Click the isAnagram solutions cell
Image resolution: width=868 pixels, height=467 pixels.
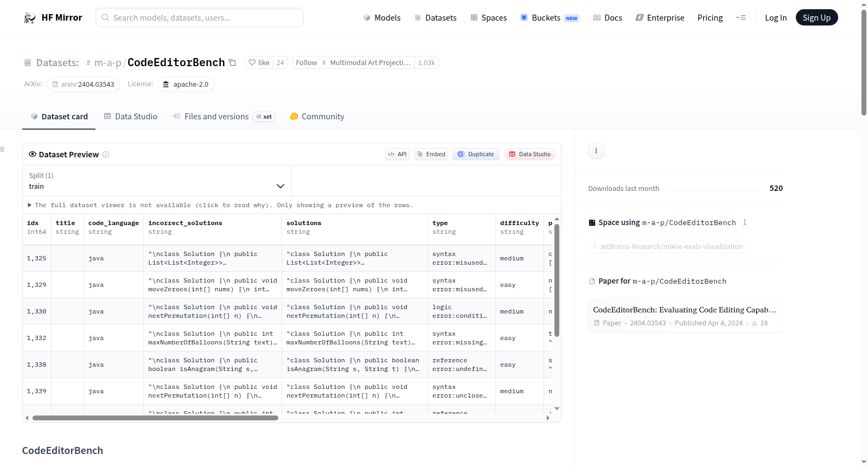tap(355, 364)
